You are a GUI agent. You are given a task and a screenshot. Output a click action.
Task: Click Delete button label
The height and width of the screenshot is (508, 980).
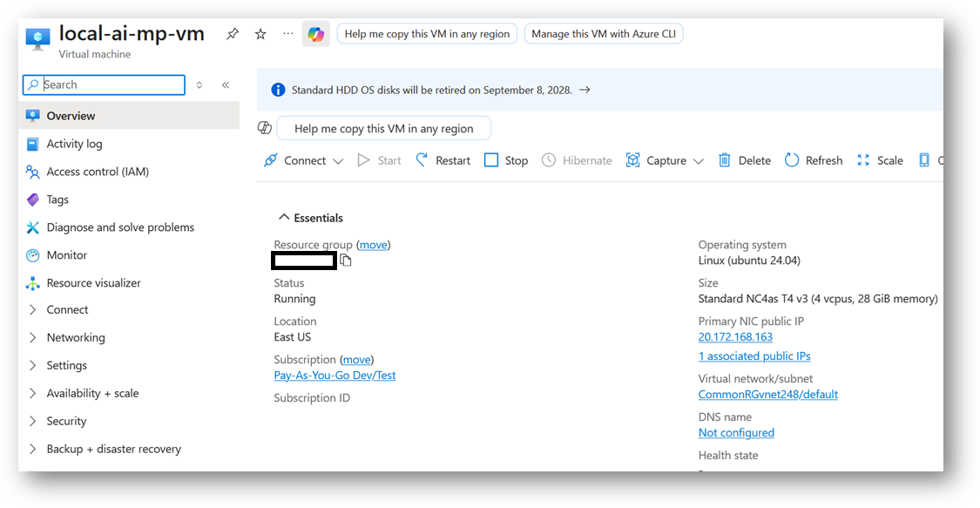754,160
